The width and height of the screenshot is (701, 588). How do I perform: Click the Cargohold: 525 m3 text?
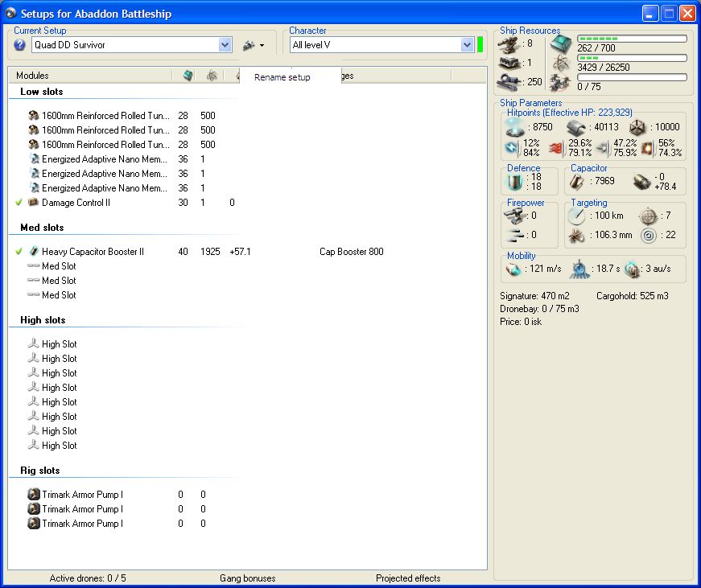tap(633, 296)
